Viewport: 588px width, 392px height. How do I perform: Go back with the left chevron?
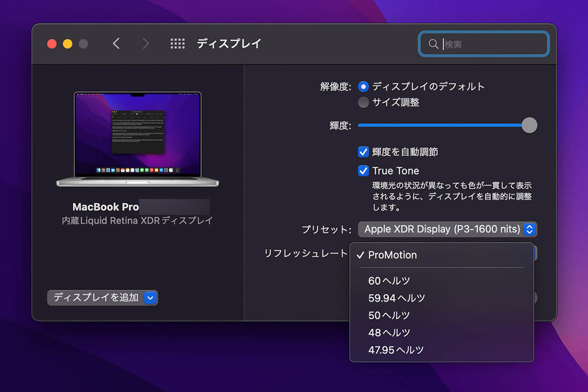(116, 44)
